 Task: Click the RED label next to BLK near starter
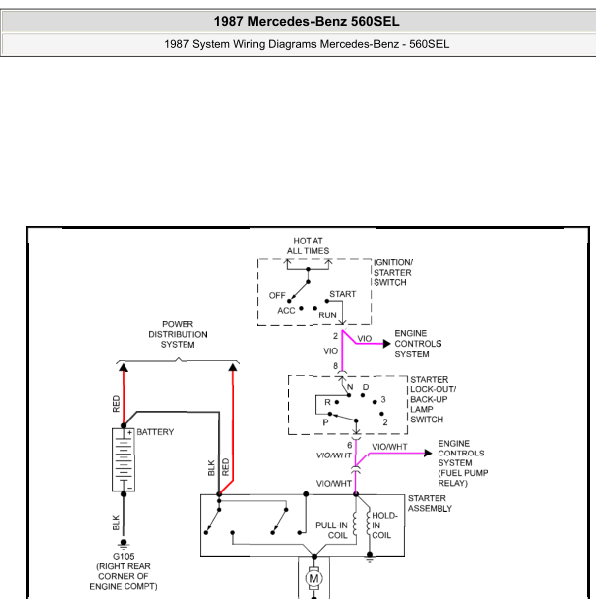225,467
